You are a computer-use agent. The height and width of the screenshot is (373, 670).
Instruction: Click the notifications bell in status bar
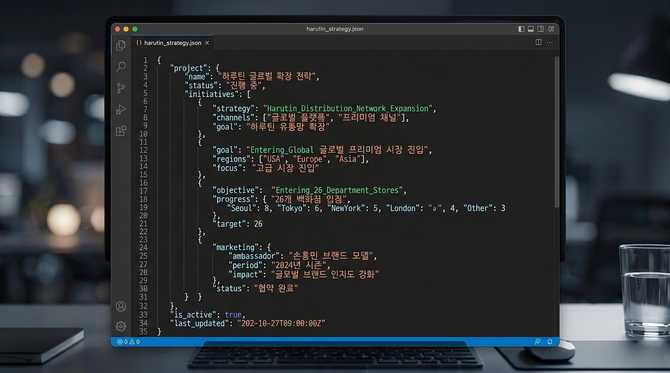550,342
